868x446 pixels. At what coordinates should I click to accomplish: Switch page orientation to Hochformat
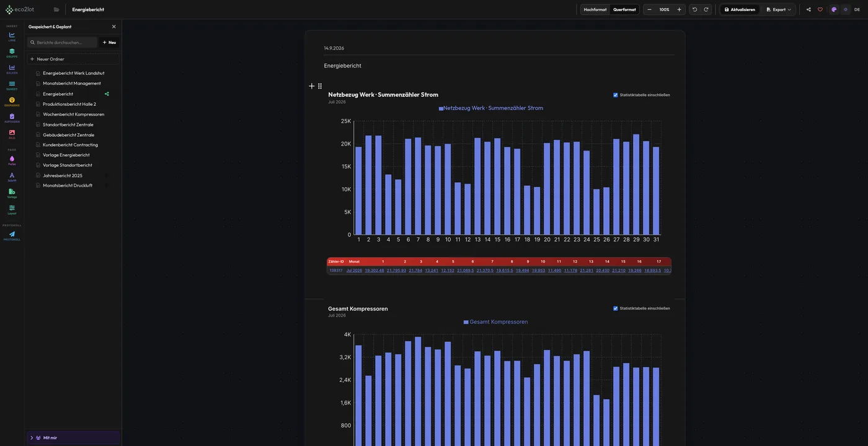pos(595,9)
